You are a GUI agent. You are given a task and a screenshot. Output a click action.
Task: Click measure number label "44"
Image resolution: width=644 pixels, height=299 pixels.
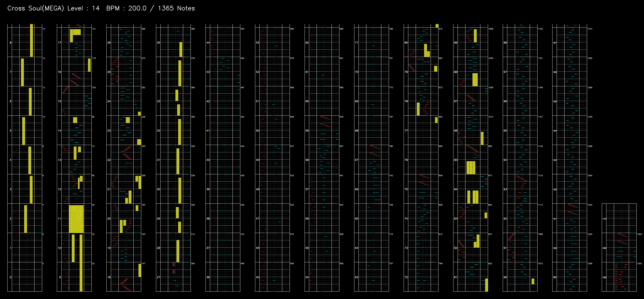(x=208, y=43)
